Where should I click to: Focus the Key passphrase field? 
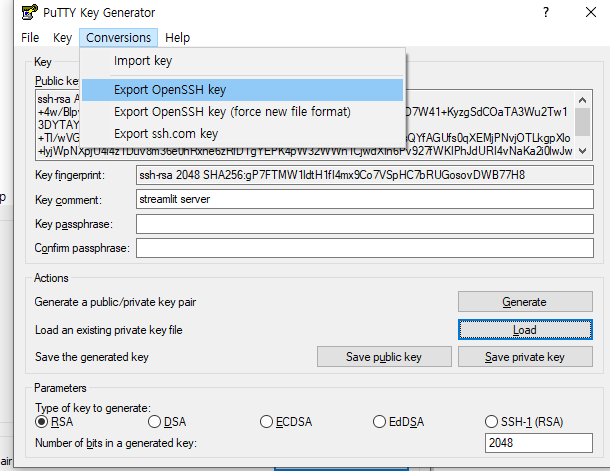pyautogui.click(x=365, y=224)
